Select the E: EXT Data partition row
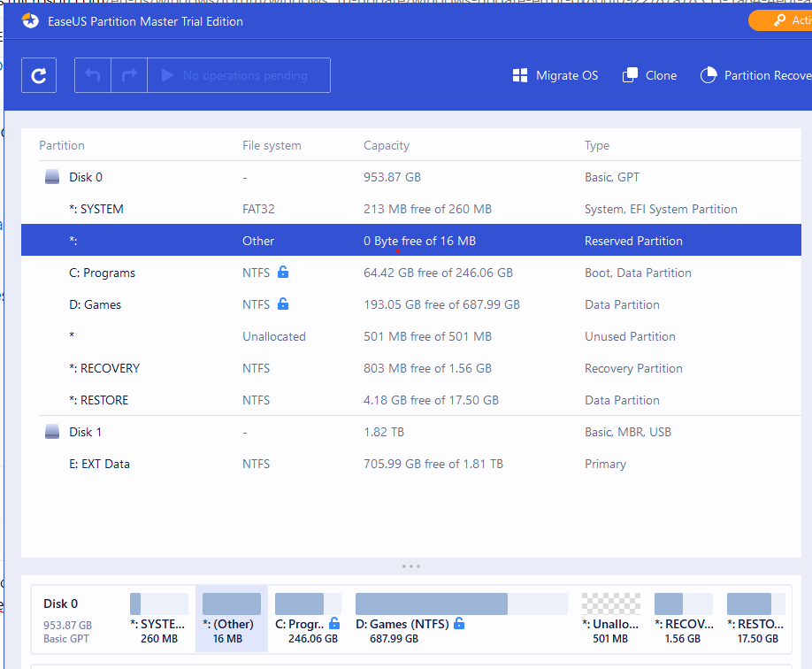812x669 pixels. pyautogui.click(x=411, y=465)
